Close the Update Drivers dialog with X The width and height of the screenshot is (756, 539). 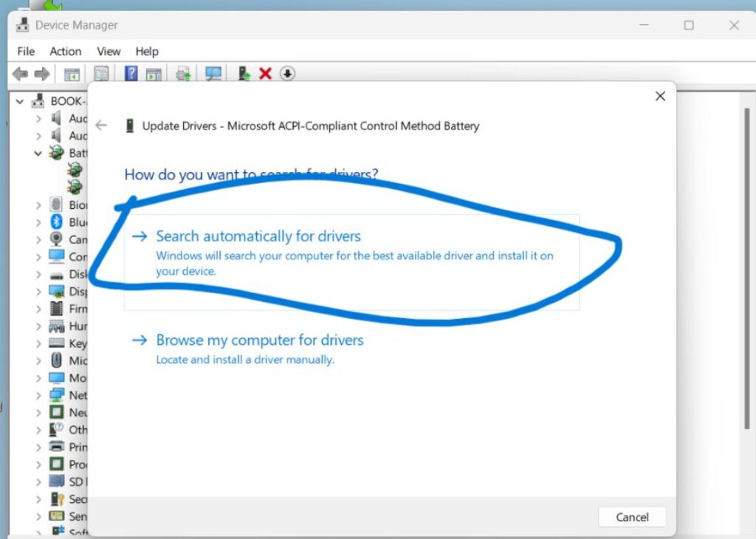point(660,96)
